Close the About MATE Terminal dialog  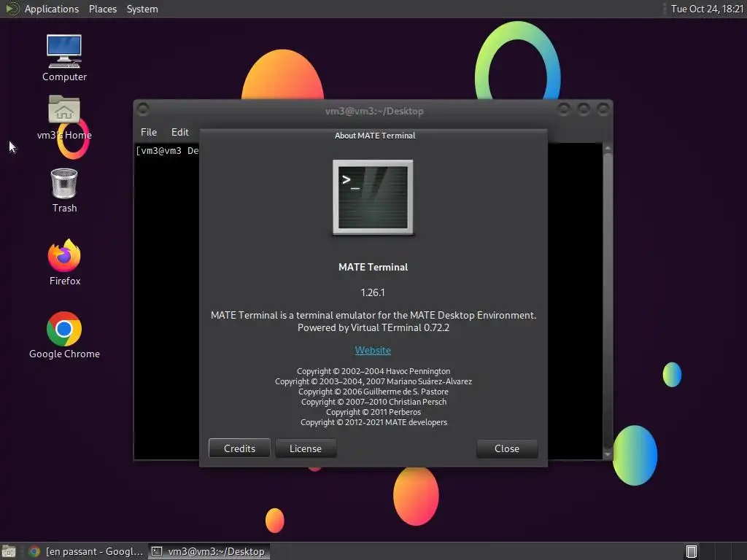(507, 448)
